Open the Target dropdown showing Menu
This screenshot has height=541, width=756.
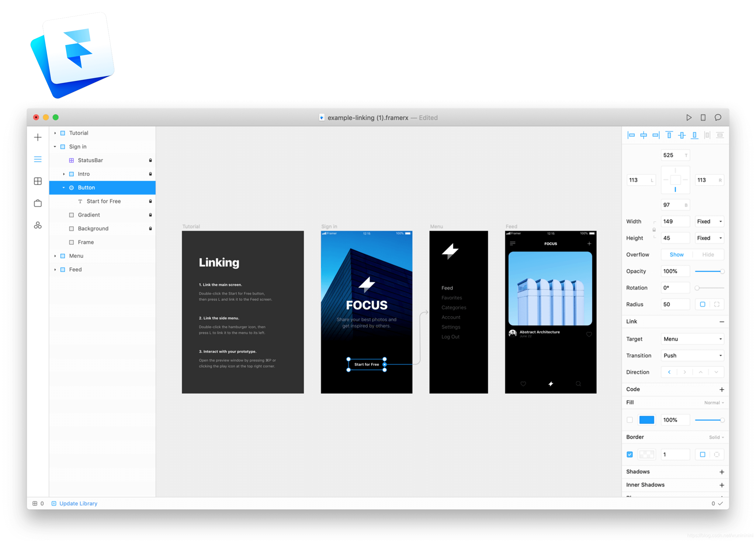click(692, 339)
